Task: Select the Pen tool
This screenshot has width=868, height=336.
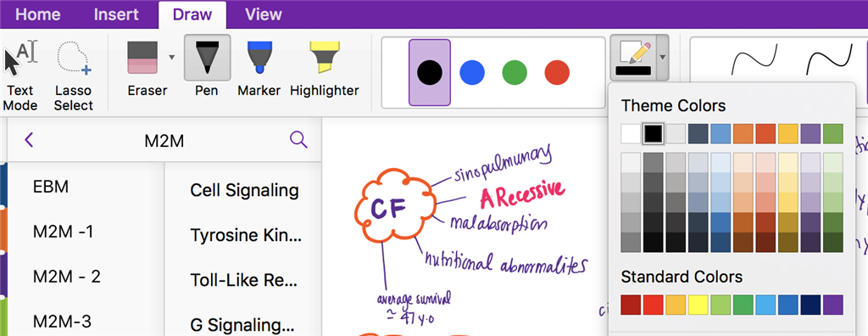Action: pos(207,66)
